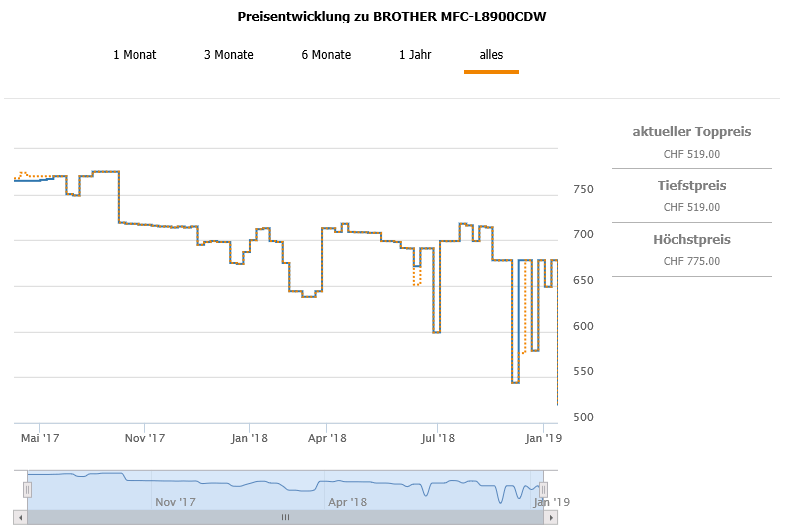785x531 pixels.
Task: Click the Höchstpreis label
Action: click(x=692, y=240)
